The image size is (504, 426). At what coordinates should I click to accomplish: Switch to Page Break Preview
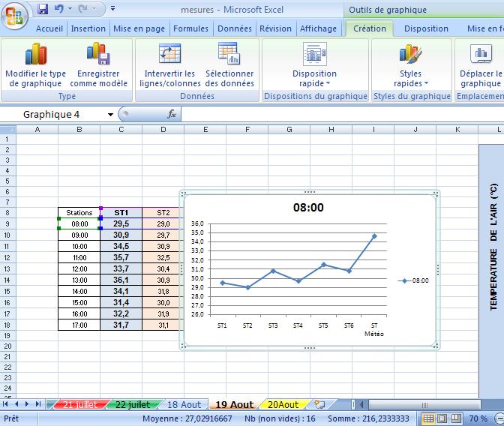click(456, 418)
